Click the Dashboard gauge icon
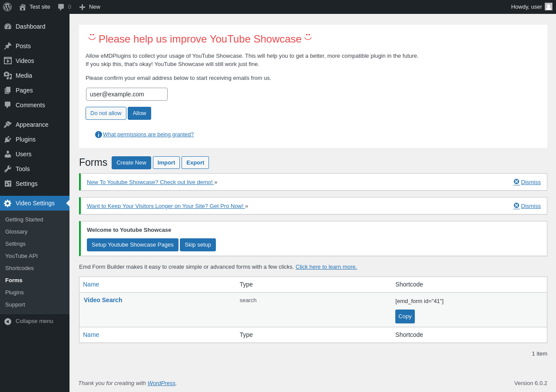Viewport: 556px width, 392px height. 8,26
